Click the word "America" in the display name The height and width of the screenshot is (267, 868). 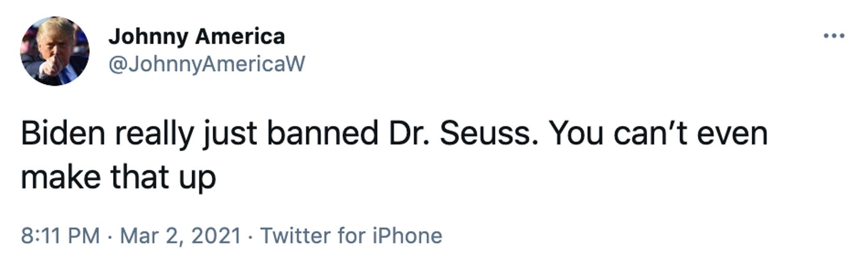coord(240,36)
